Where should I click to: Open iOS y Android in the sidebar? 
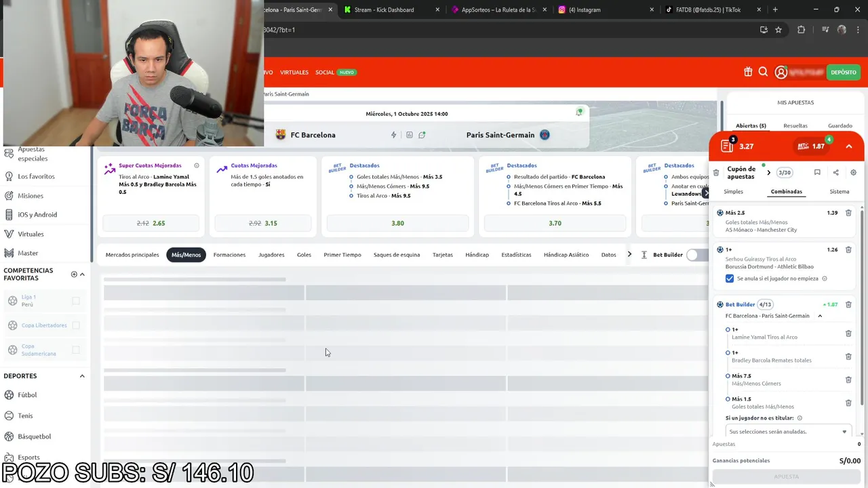(x=37, y=215)
